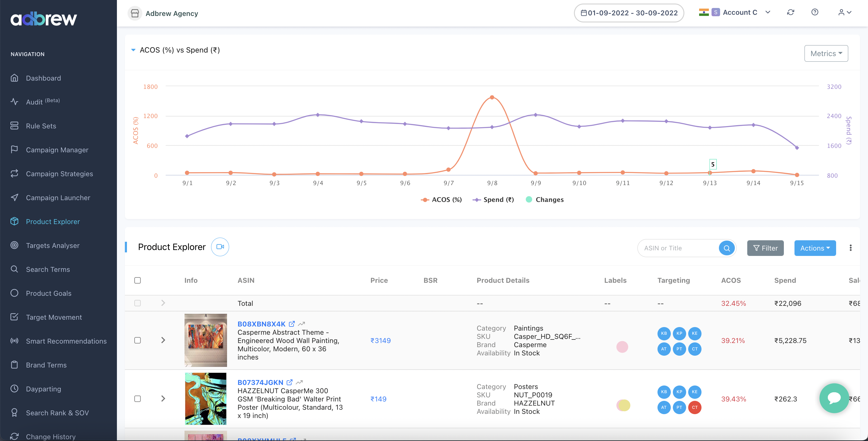The image size is (868, 441).
Task: Click the ₹149 price link
Action: click(378, 399)
